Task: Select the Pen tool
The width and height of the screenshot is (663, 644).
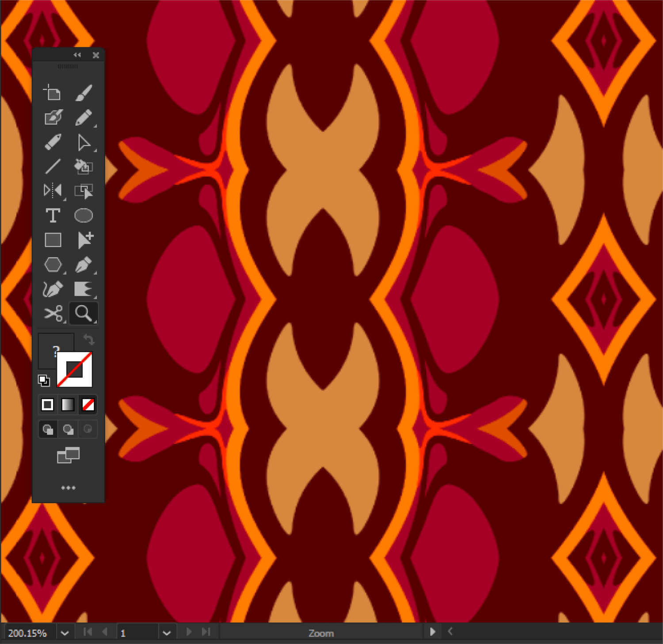Action: (84, 264)
